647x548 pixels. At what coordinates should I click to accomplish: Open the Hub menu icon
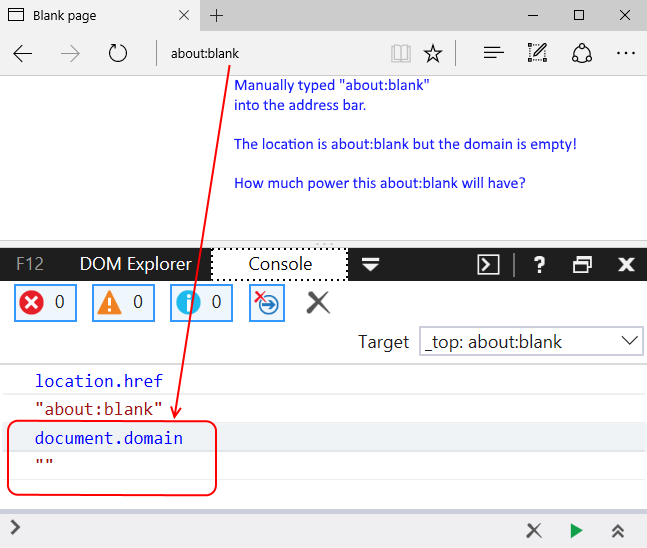tap(492, 53)
